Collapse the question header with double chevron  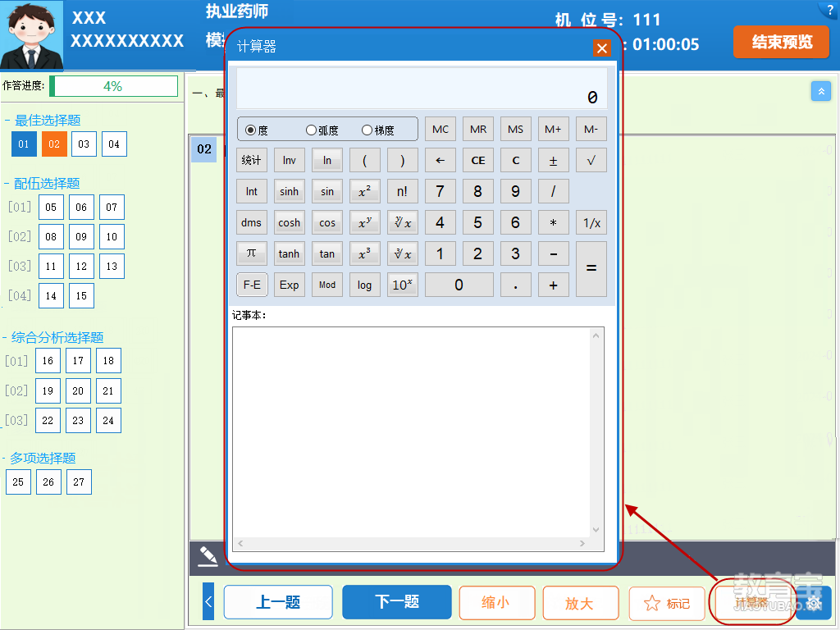click(820, 91)
